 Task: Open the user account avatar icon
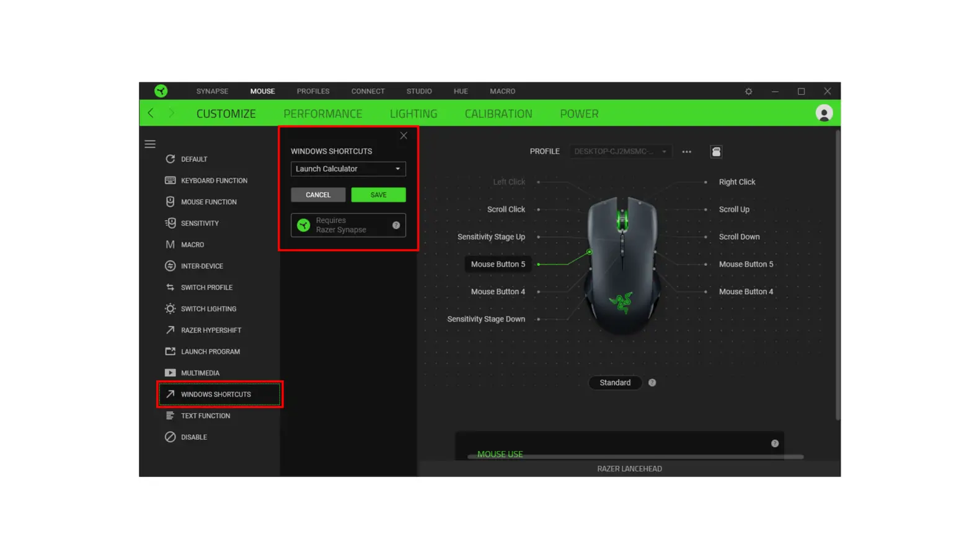pos(824,113)
